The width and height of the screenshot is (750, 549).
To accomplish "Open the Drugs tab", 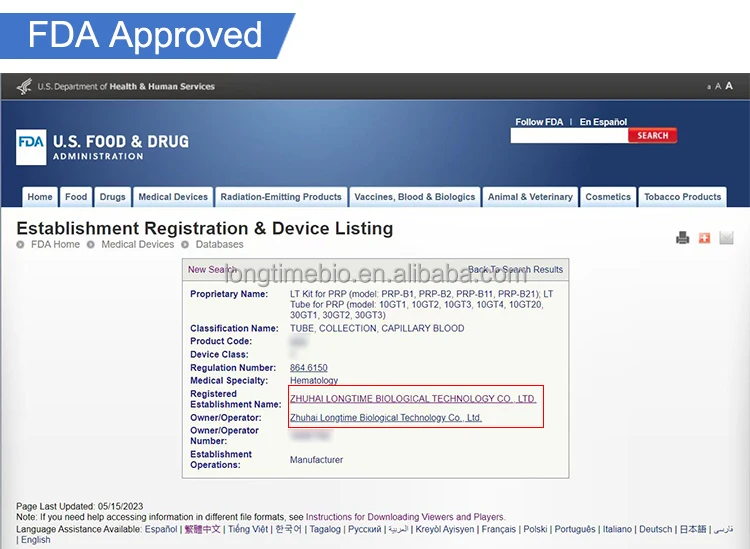I will [x=112, y=197].
